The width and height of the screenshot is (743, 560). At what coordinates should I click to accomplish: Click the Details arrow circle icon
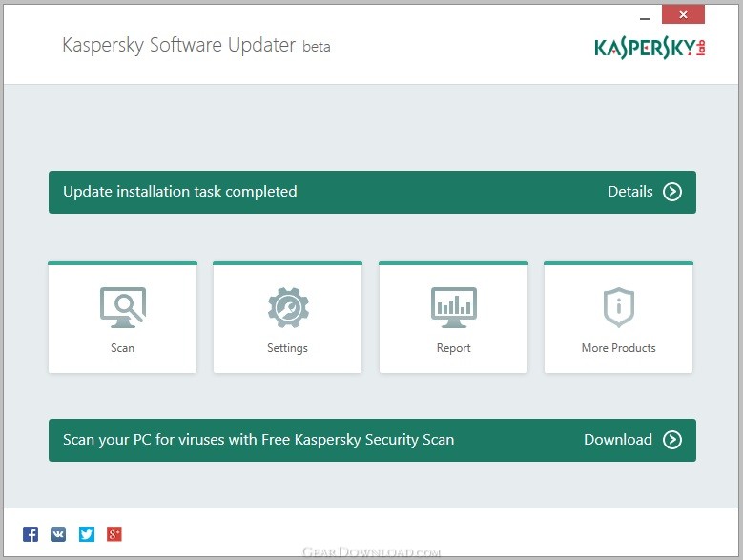pyautogui.click(x=671, y=192)
